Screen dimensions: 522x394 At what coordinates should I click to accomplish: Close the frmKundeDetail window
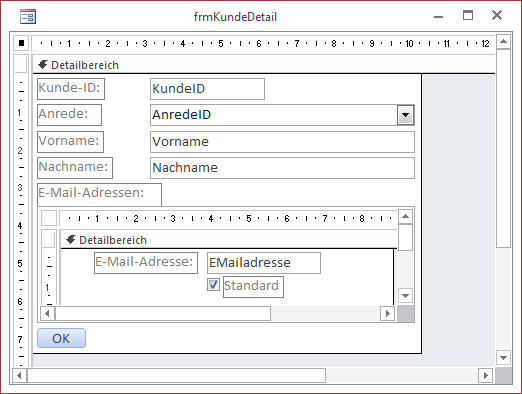(x=497, y=15)
